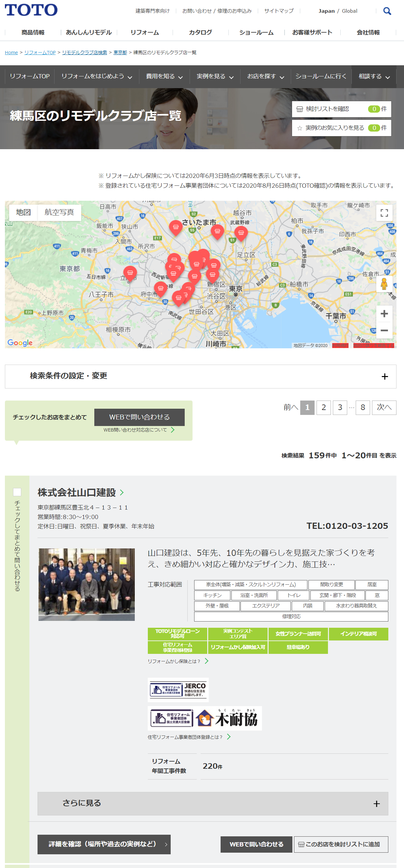Click このお店を検討リストに追加 button
The height and width of the screenshot is (868, 404).
pyautogui.click(x=341, y=844)
